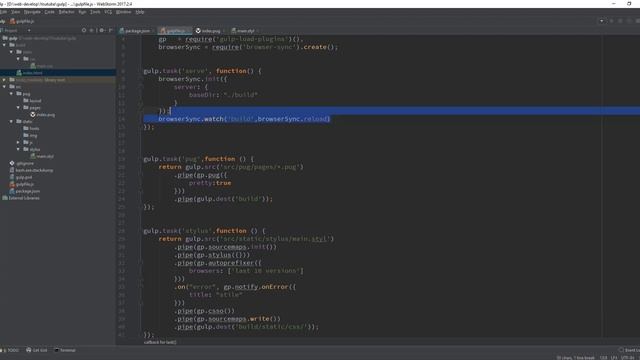
Task: Collapse the css folder under build
Action: tap(18, 59)
